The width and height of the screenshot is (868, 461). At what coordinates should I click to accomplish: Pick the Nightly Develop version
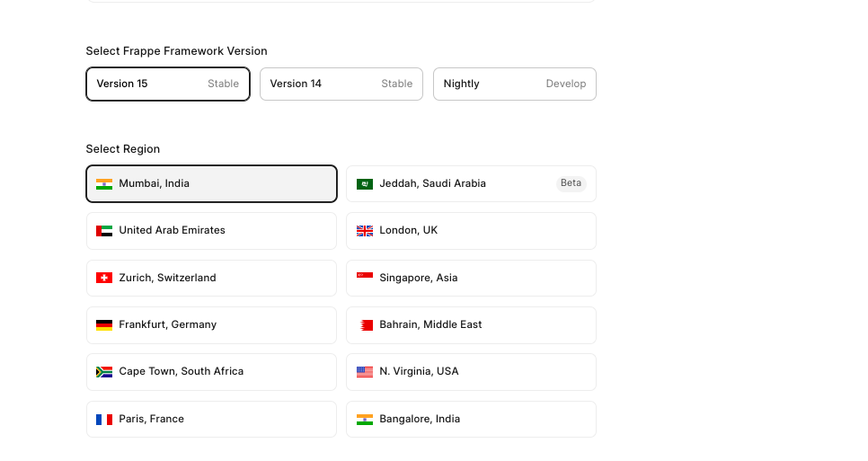[x=514, y=84]
